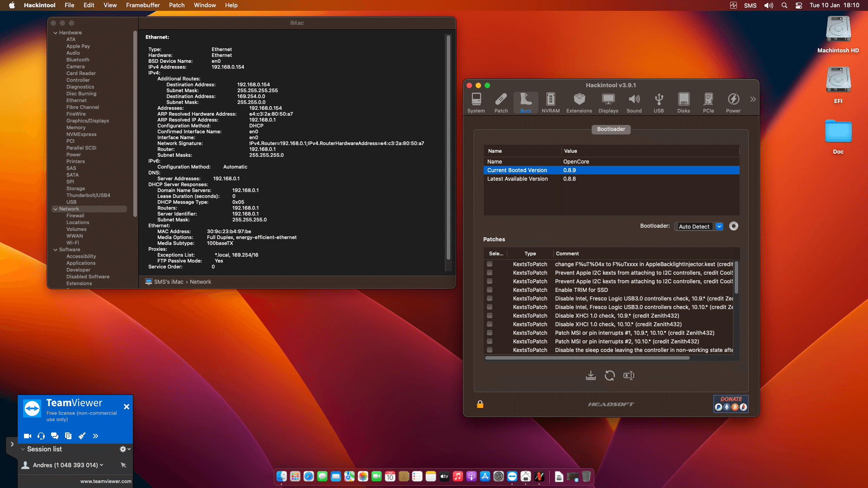Click the horizontal scrollbar under the Patches list
The height and width of the screenshot is (488, 868).
(x=587, y=358)
